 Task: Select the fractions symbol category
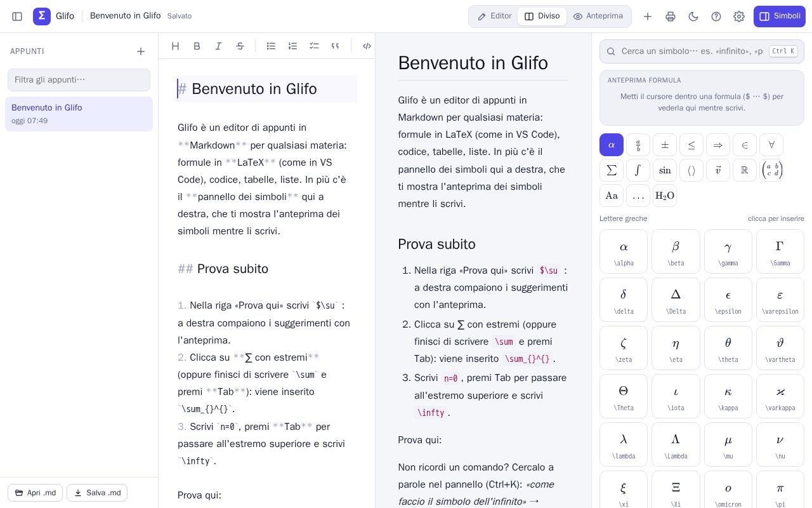[638, 145]
